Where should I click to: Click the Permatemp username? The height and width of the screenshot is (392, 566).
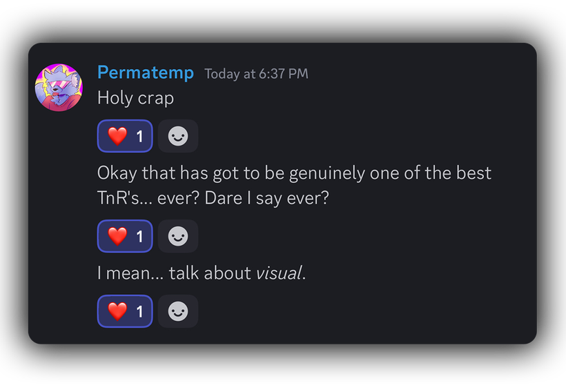tap(146, 72)
